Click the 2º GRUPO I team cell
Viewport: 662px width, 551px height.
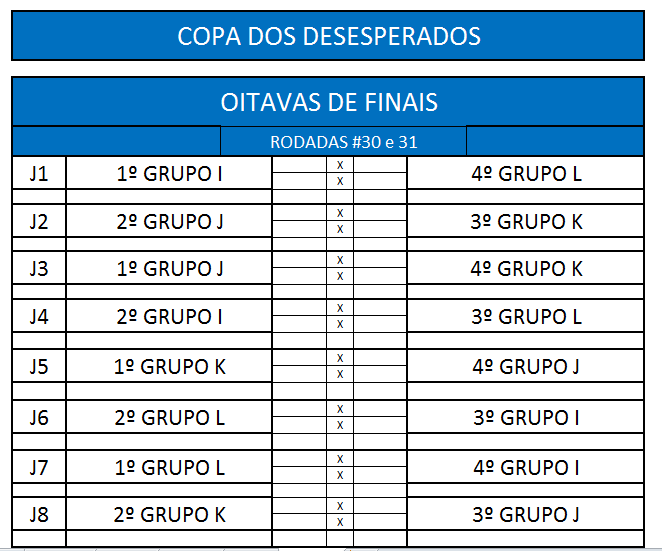pyautogui.click(x=169, y=316)
